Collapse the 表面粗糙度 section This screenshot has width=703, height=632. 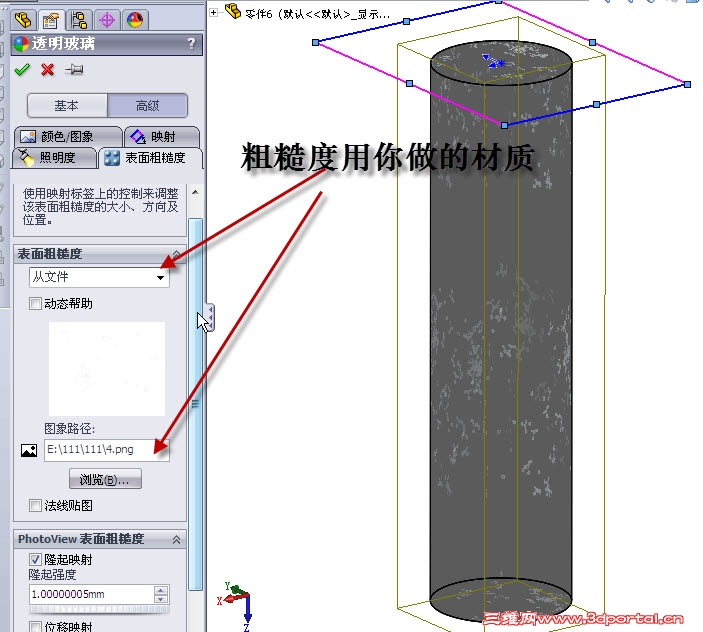coord(176,254)
